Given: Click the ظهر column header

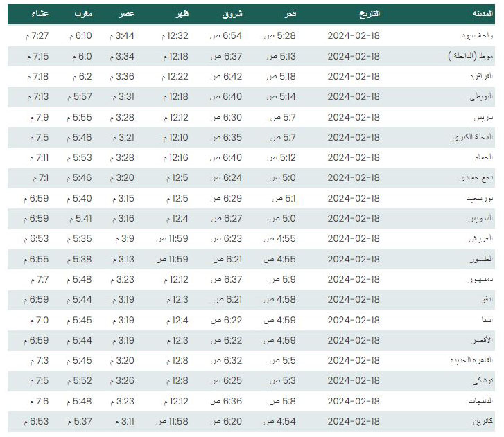Looking at the screenshot, I should click(182, 14).
